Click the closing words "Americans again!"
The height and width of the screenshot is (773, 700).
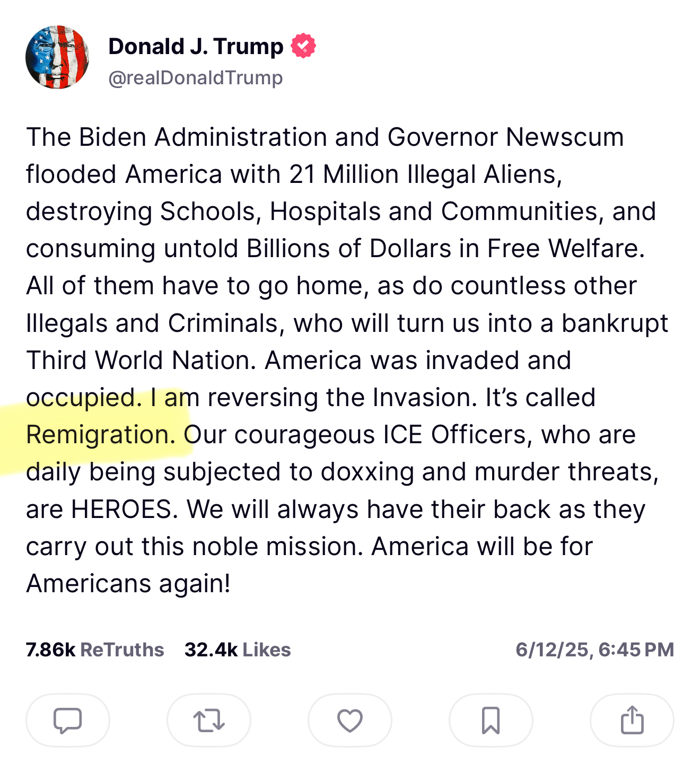128,584
